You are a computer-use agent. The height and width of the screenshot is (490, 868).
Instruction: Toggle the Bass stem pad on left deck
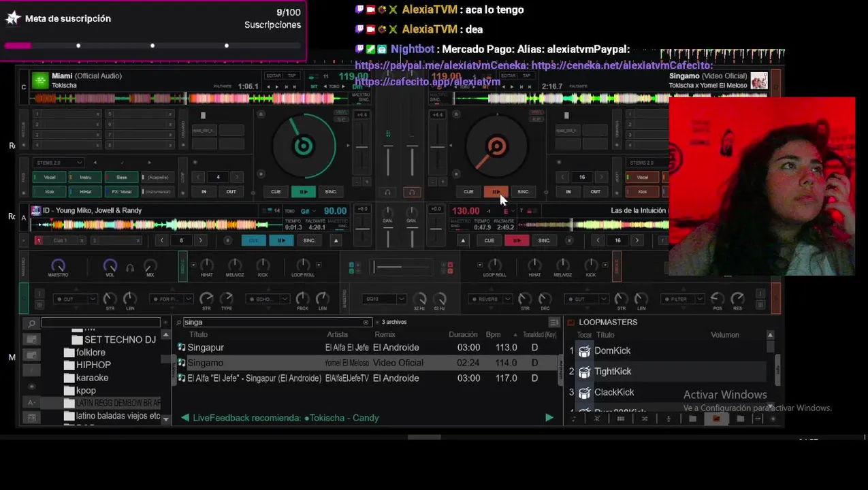point(121,178)
